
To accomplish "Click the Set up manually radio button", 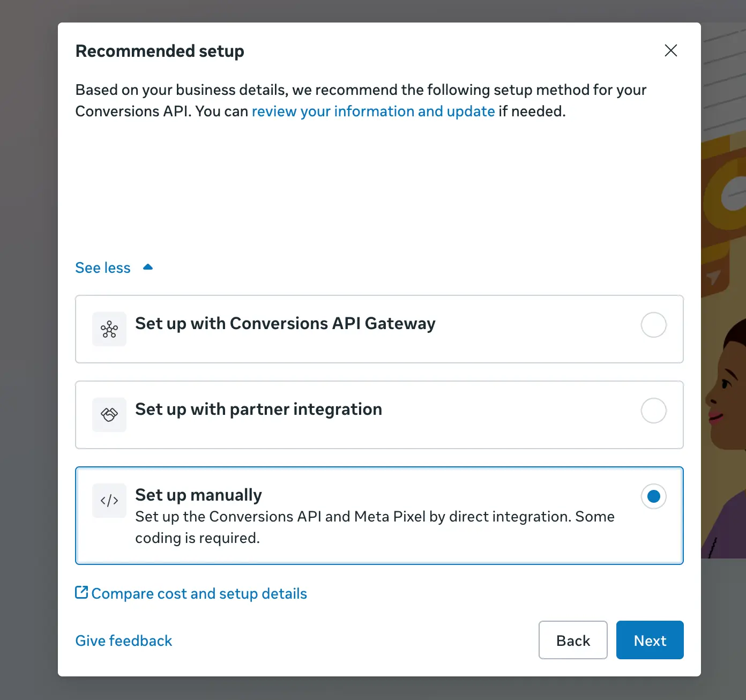I will coord(653,496).
